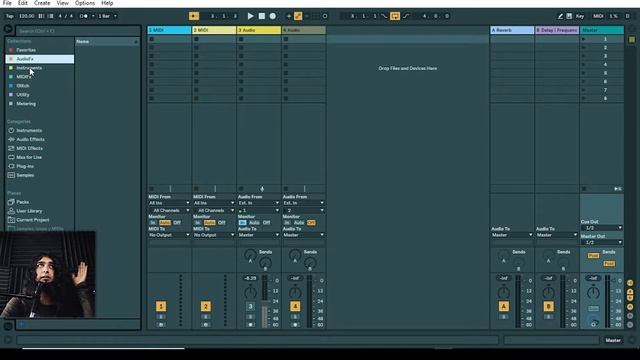Click Stop All Clips button on Master

coord(584,189)
